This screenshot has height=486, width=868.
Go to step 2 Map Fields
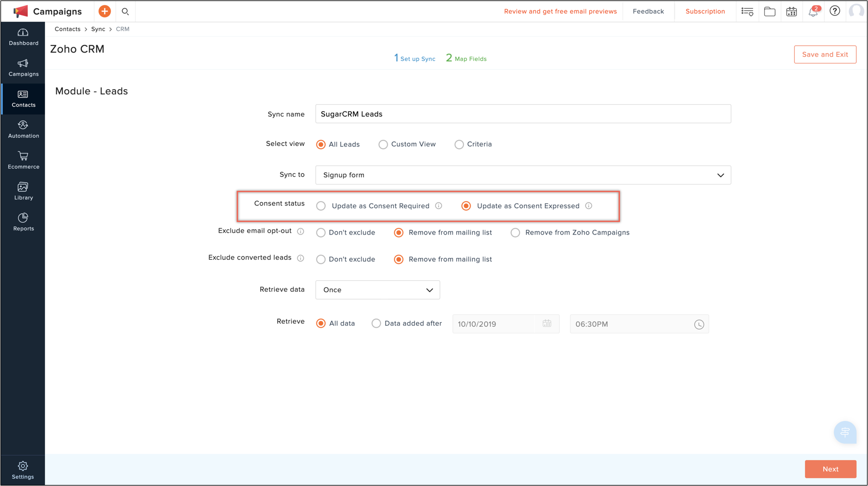coord(466,58)
